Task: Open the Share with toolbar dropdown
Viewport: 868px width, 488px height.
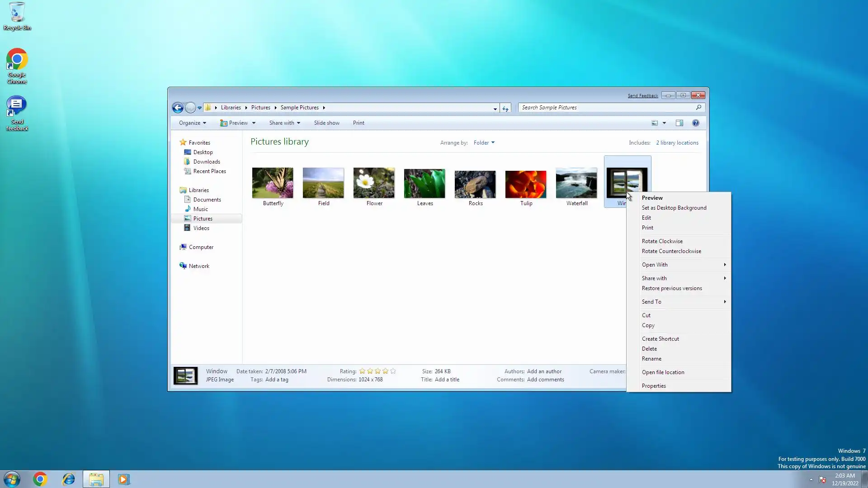Action: 284,123
